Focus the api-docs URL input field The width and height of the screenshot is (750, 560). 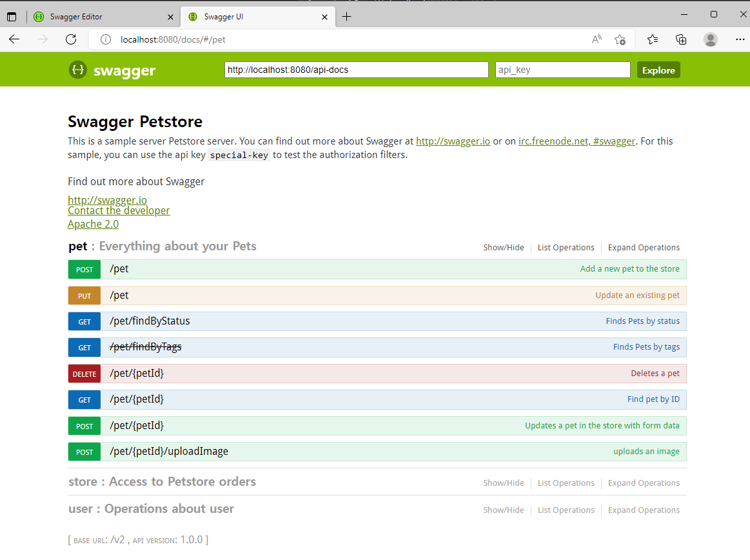click(x=357, y=70)
